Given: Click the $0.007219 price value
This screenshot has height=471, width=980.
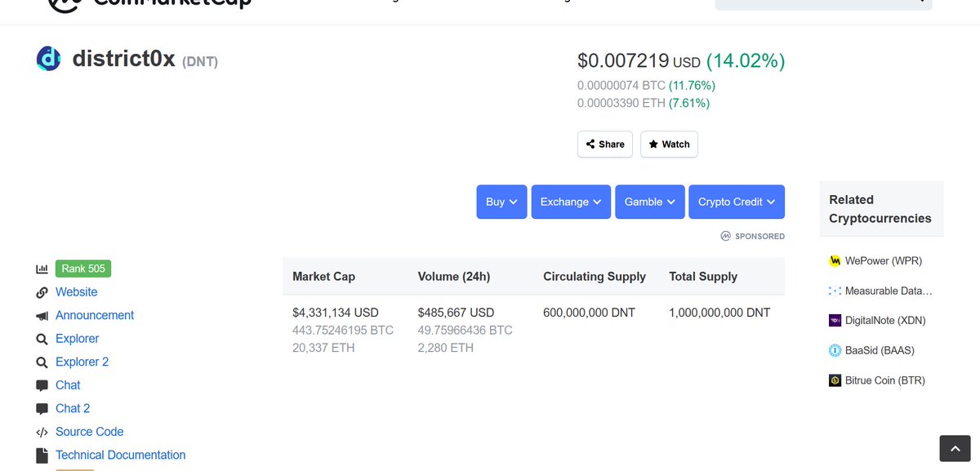Looking at the screenshot, I should pos(624,61).
